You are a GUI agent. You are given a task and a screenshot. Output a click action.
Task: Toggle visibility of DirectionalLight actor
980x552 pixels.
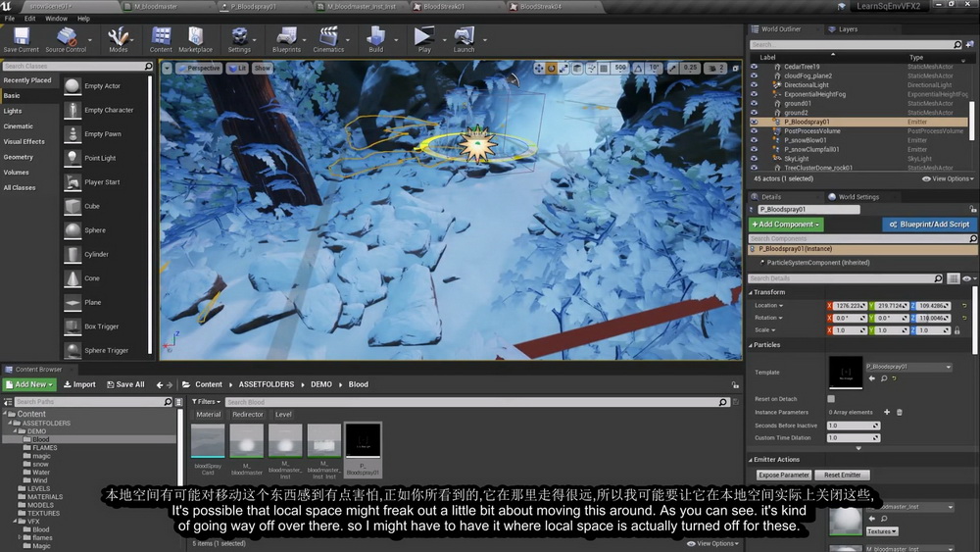[x=755, y=85]
